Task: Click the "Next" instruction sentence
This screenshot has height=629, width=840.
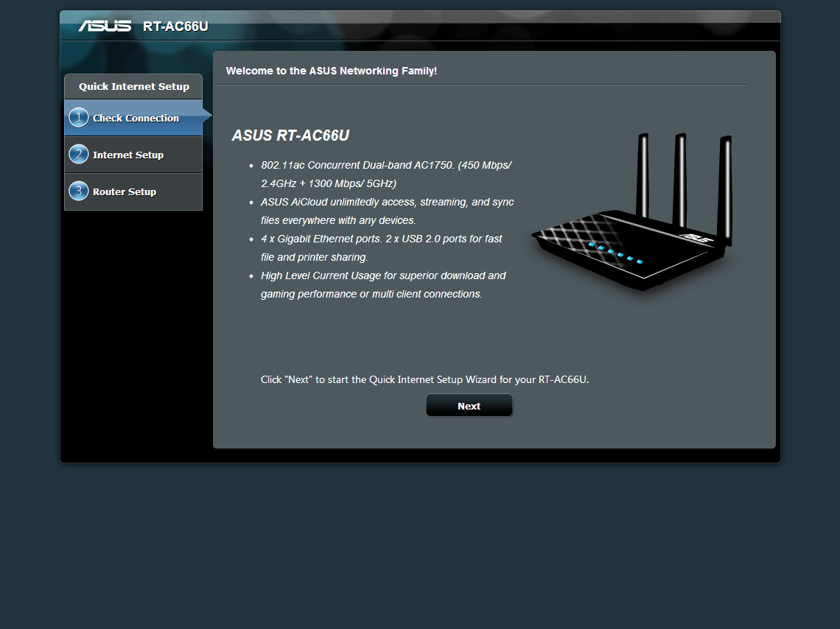Action: [x=424, y=379]
